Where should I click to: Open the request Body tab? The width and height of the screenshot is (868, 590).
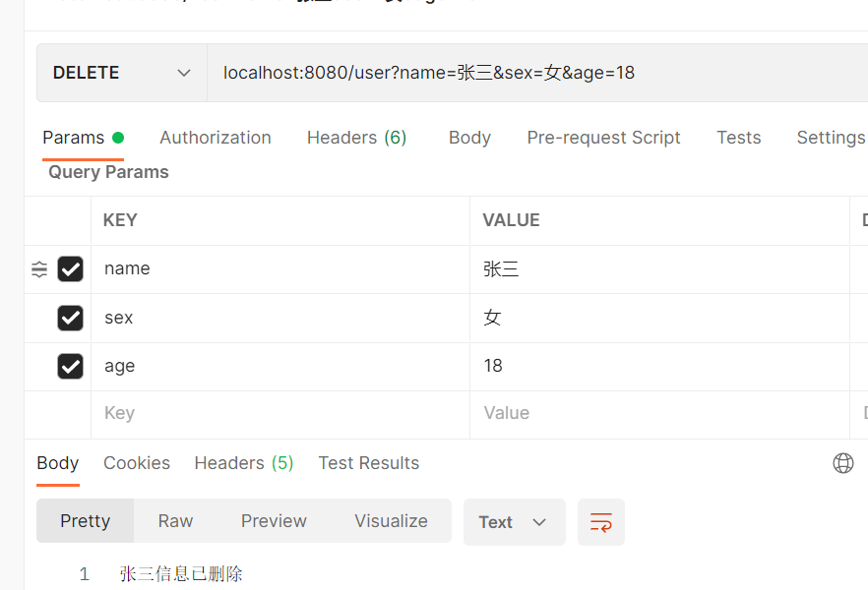(x=469, y=137)
